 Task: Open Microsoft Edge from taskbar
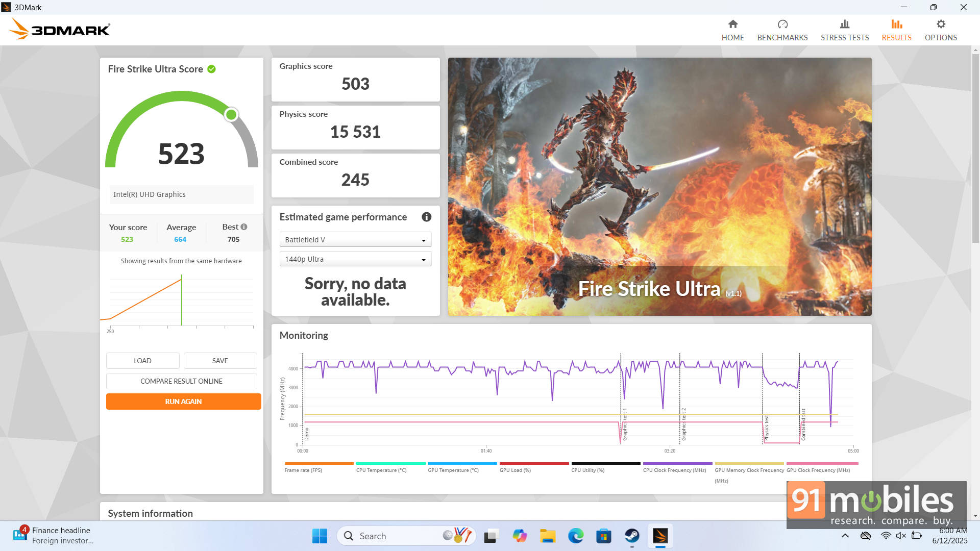coord(576,536)
